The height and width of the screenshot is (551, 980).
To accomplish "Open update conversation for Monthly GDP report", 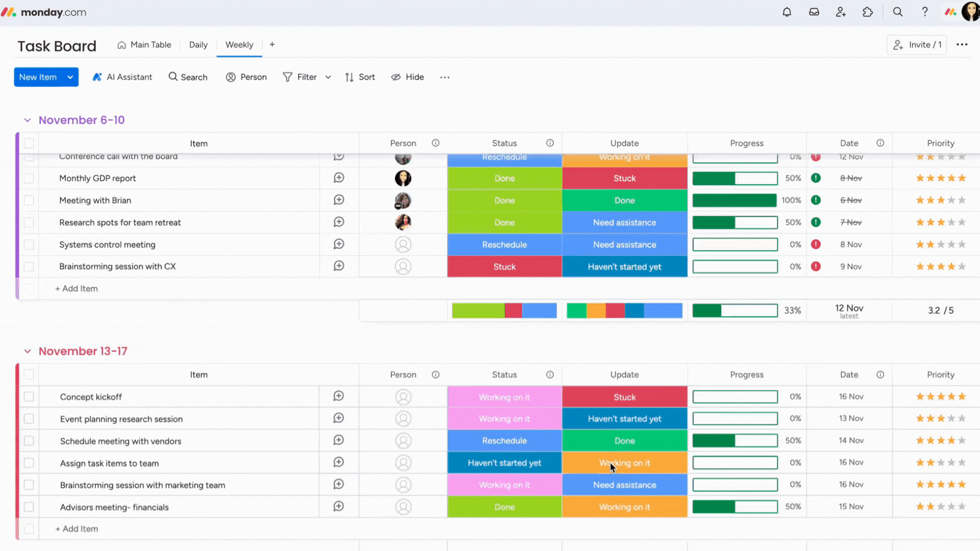I will (x=339, y=178).
